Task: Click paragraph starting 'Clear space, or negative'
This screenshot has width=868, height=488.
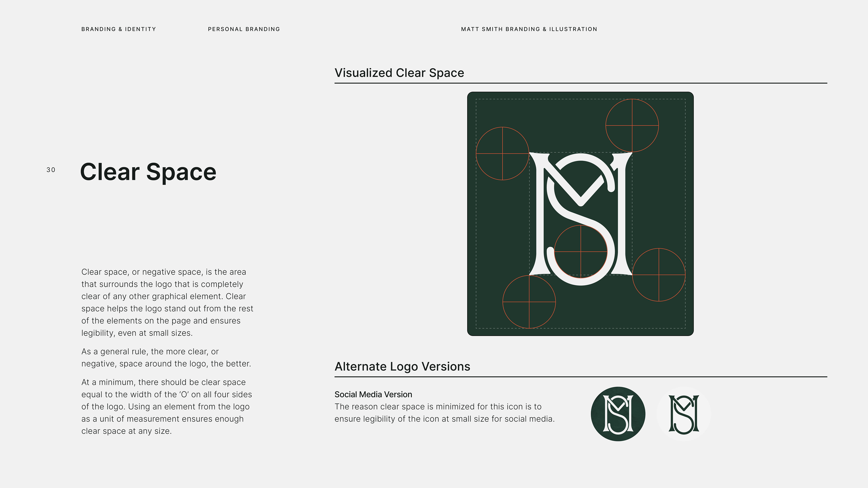Action: click(167, 302)
